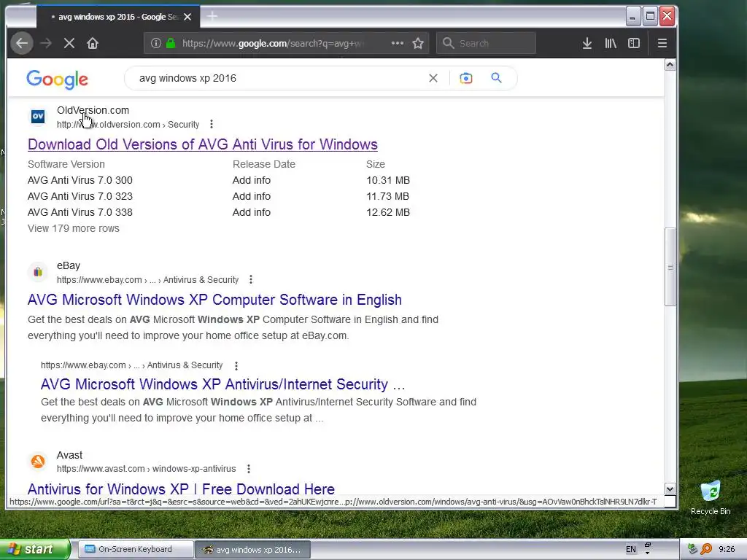Stop page loading with the X button
The image size is (747, 560).
pos(69,43)
